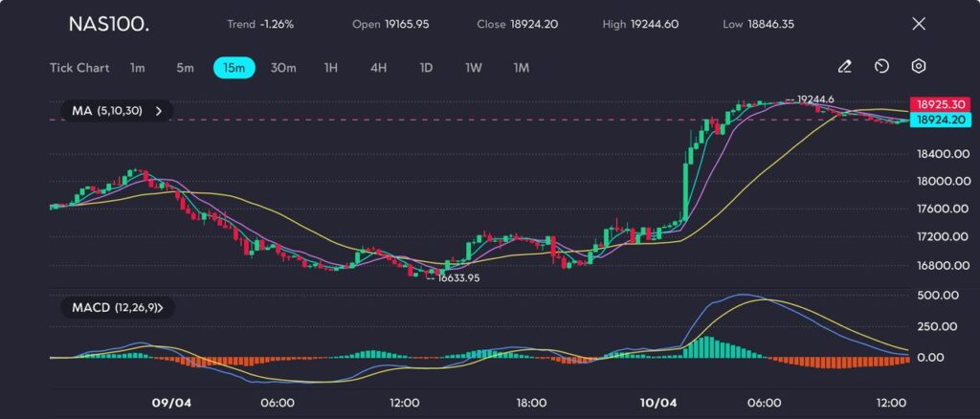Open chart settings hexagon icon
This screenshot has height=419, width=980.
[x=918, y=67]
